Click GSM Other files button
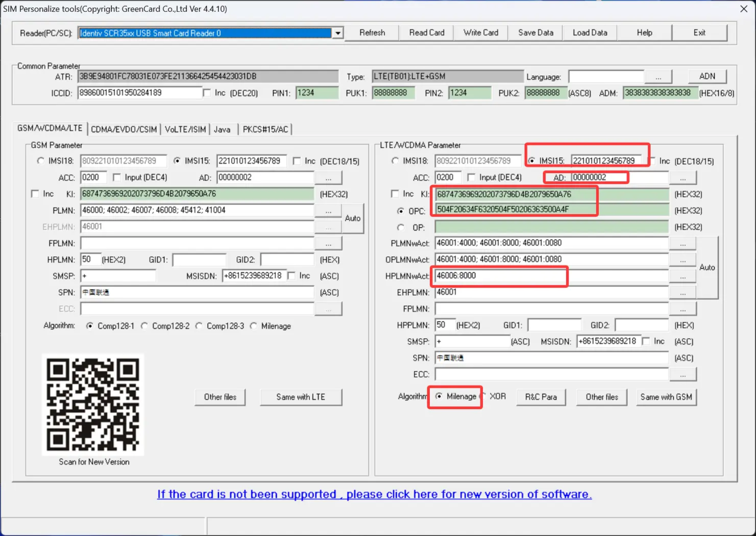The image size is (756, 536). 220,397
